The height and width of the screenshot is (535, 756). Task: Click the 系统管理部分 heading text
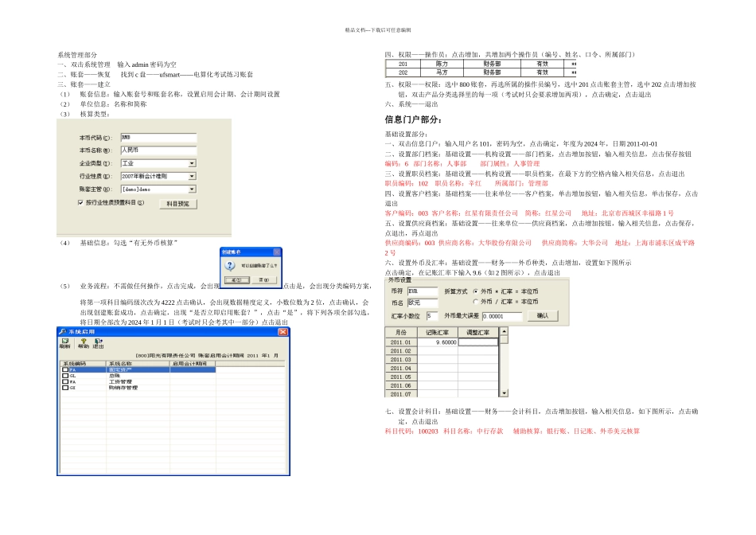coord(77,54)
